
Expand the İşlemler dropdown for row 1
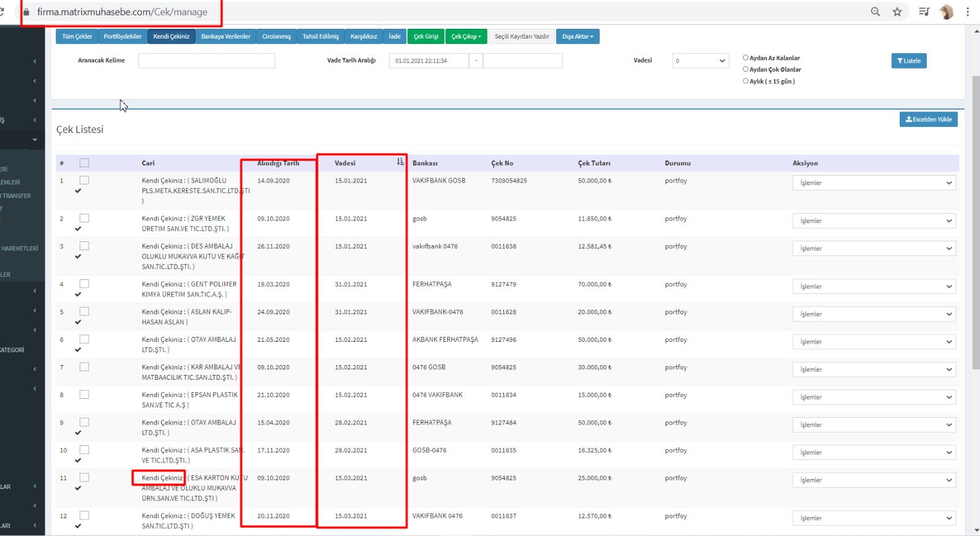[873, 183]
